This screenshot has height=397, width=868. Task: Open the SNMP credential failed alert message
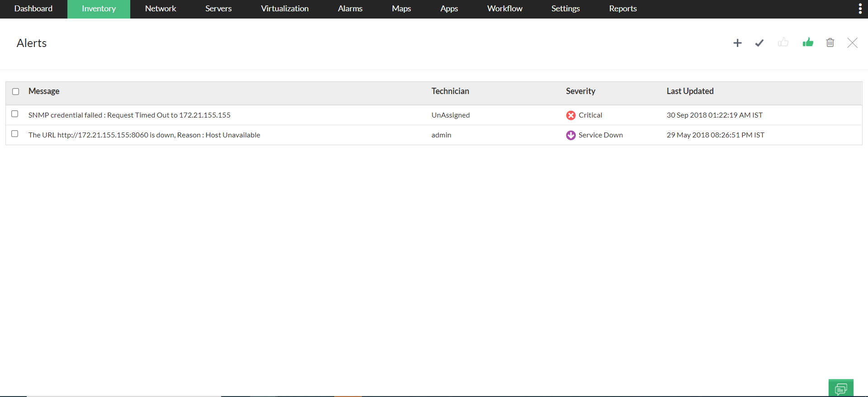coord(129,115)
